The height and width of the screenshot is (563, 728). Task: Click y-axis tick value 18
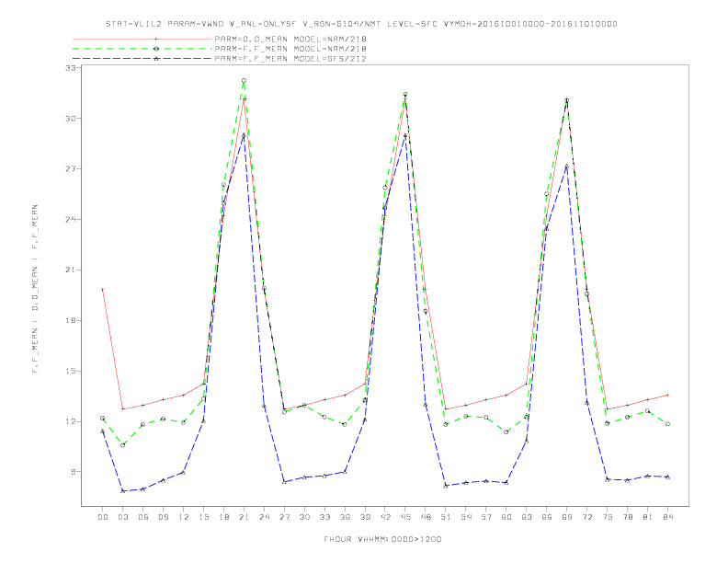(71, 320)
